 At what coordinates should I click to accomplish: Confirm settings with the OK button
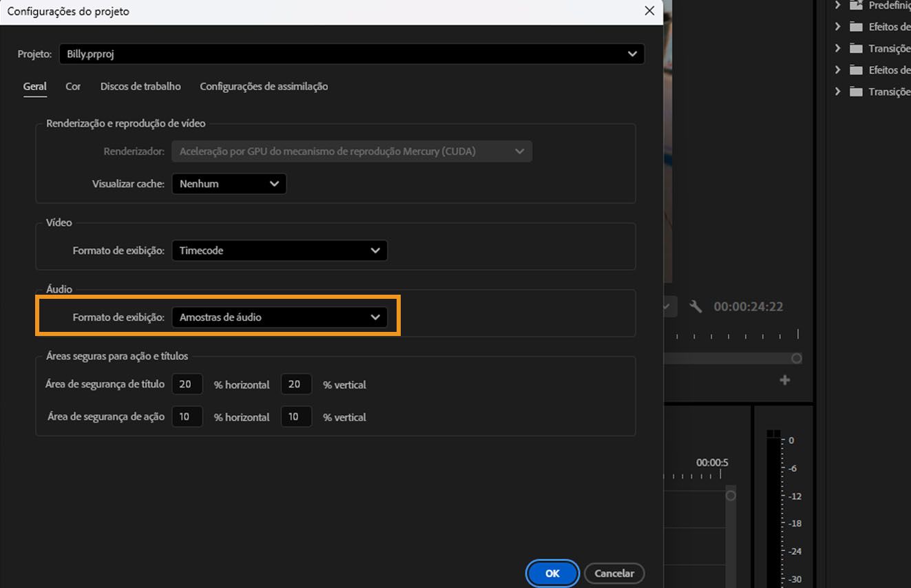[552, 573]
